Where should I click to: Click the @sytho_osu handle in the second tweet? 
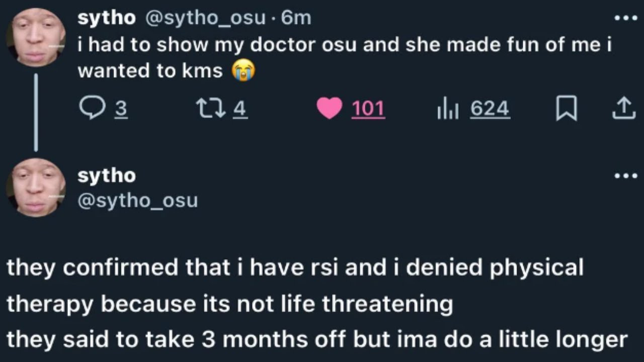[x=137, y=200]
